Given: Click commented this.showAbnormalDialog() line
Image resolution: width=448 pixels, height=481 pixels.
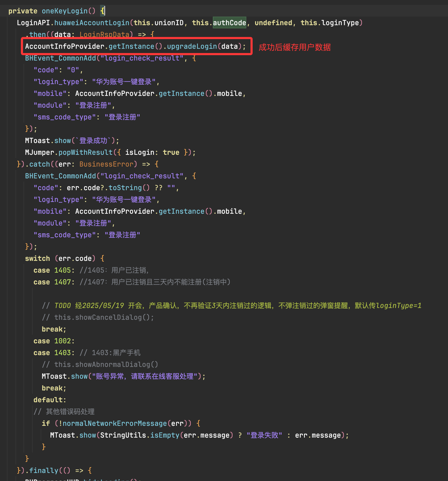Looking at the screenshot, I should pyautogui.click(x=100, y=364).
